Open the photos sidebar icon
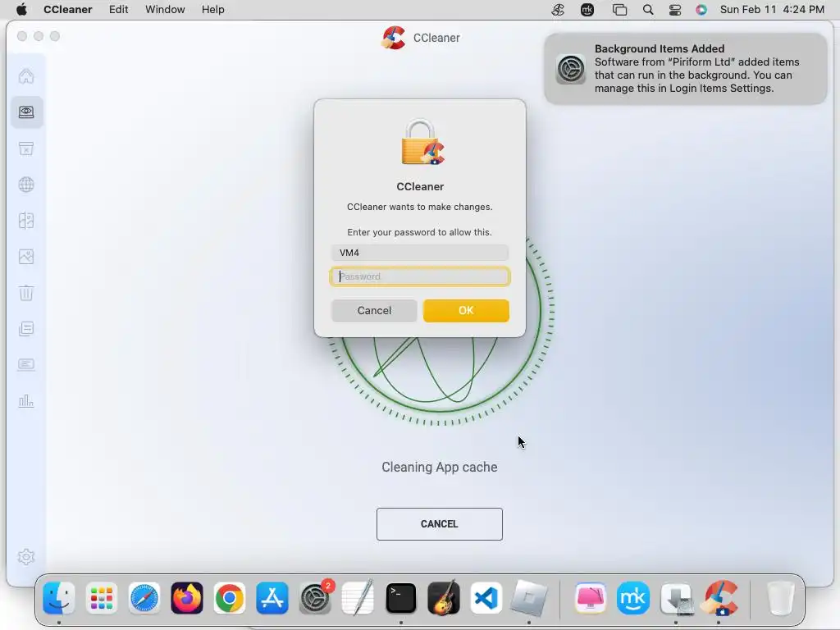 [26, 257]
